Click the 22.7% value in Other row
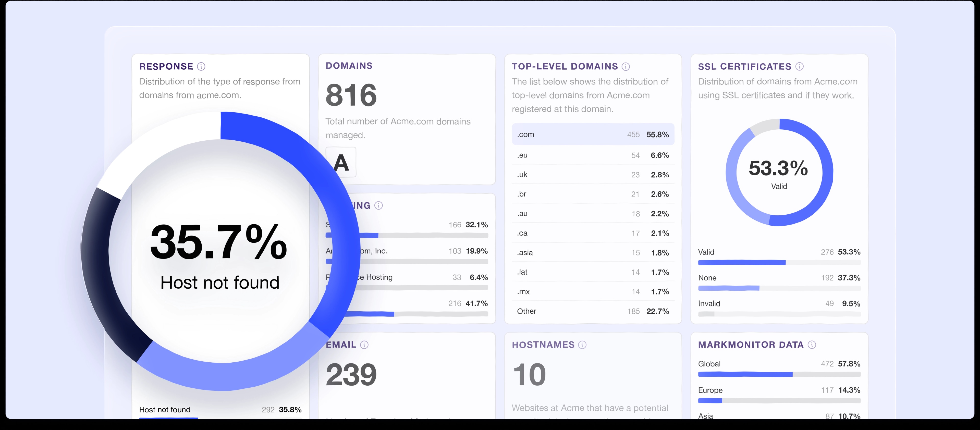Image resolution: width=980 pixels, height=430 pixels. pos(658,311)
